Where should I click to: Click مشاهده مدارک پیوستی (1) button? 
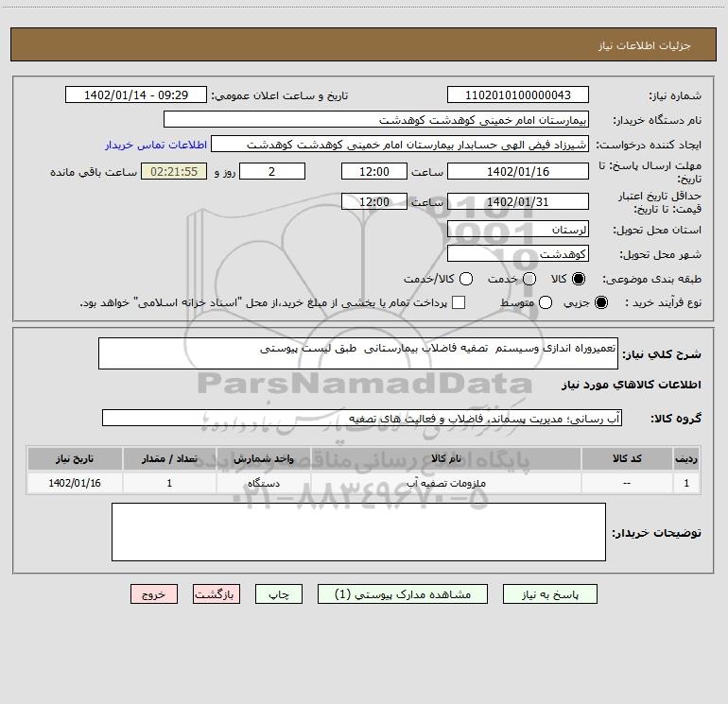coord(403,594)
